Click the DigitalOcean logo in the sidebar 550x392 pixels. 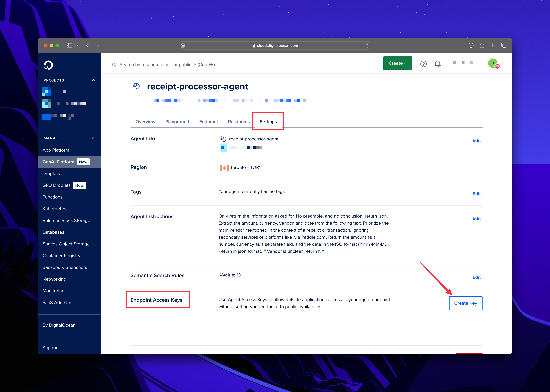click(48, 65)
